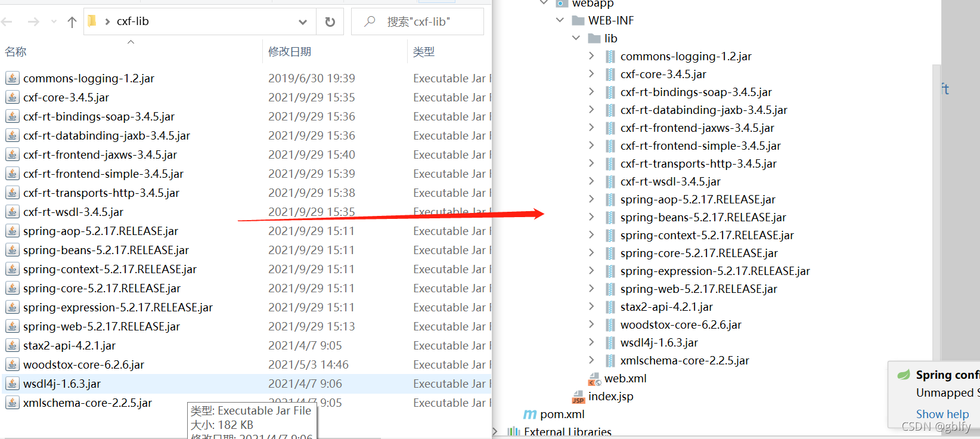Click the Show help link
The height and width of the screenshot is (439, 980).
click(942, 414)
